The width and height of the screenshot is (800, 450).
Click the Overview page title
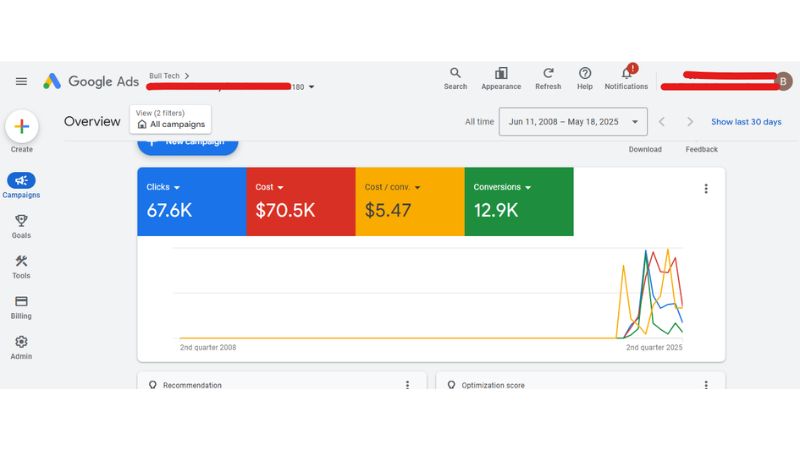tap(92, 121)
